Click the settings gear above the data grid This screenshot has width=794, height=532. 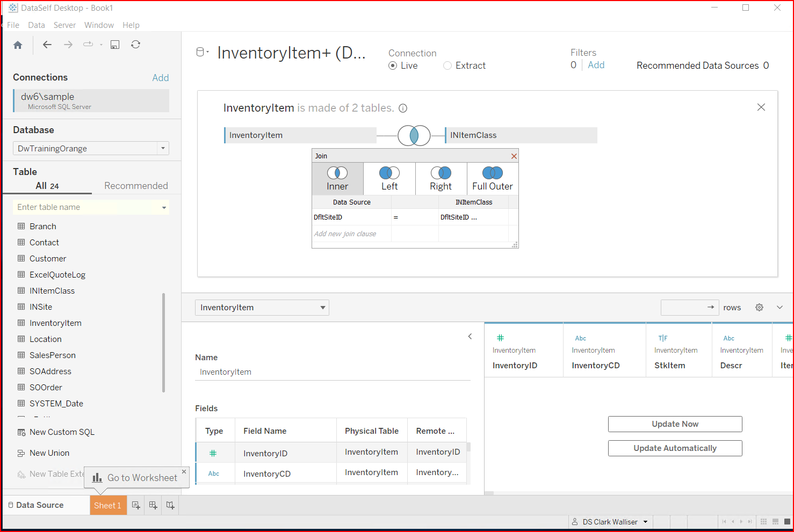coord(759,307)
